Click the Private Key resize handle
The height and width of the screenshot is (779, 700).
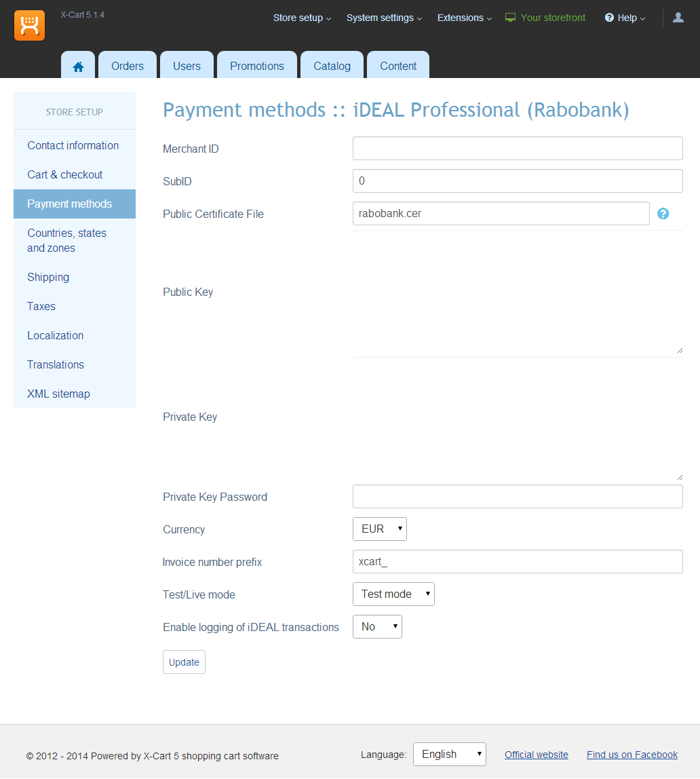pos(680,478)
